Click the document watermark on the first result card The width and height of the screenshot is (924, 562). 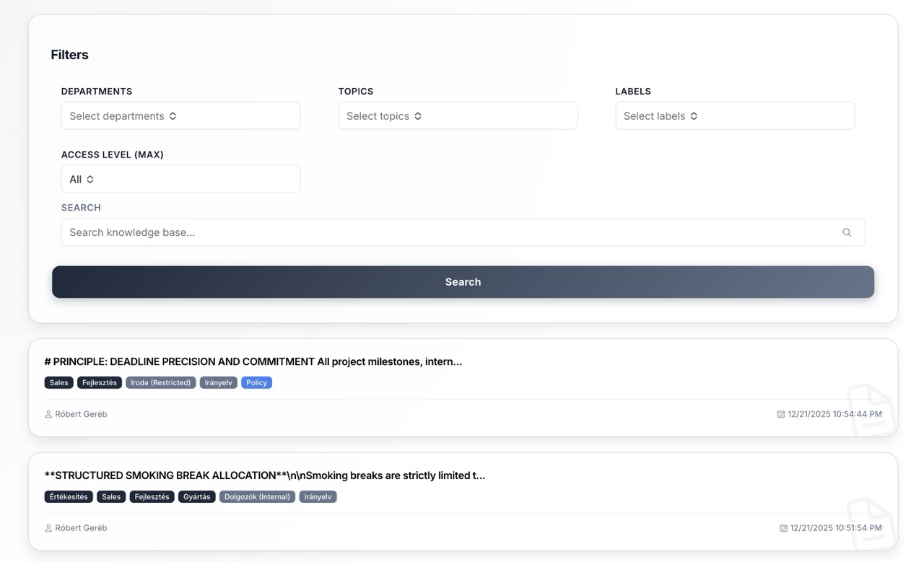pos(870,410)
